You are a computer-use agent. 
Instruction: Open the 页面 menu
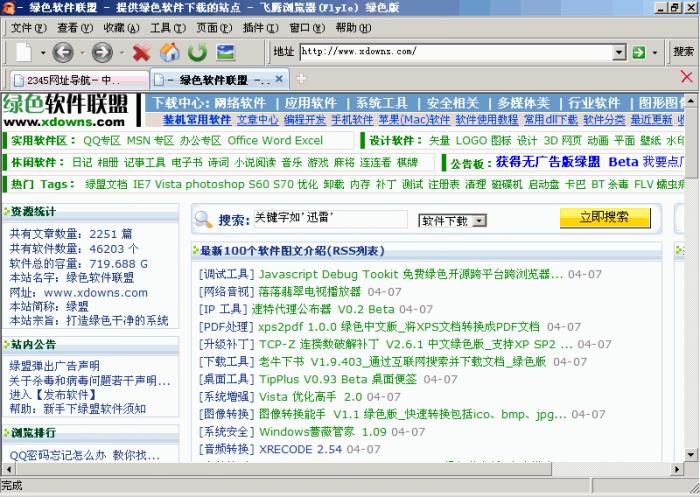point(214,28)
